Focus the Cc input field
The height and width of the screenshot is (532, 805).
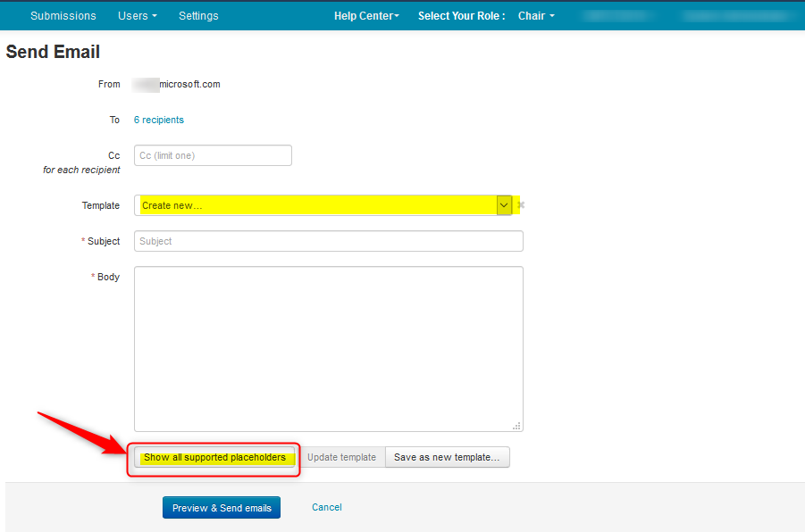(213, 155)
